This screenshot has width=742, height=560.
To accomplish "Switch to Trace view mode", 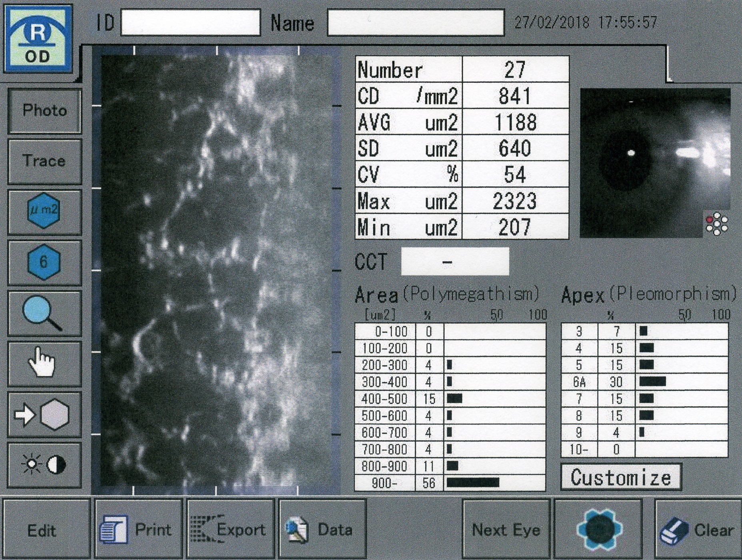I will tap(44, 161).
